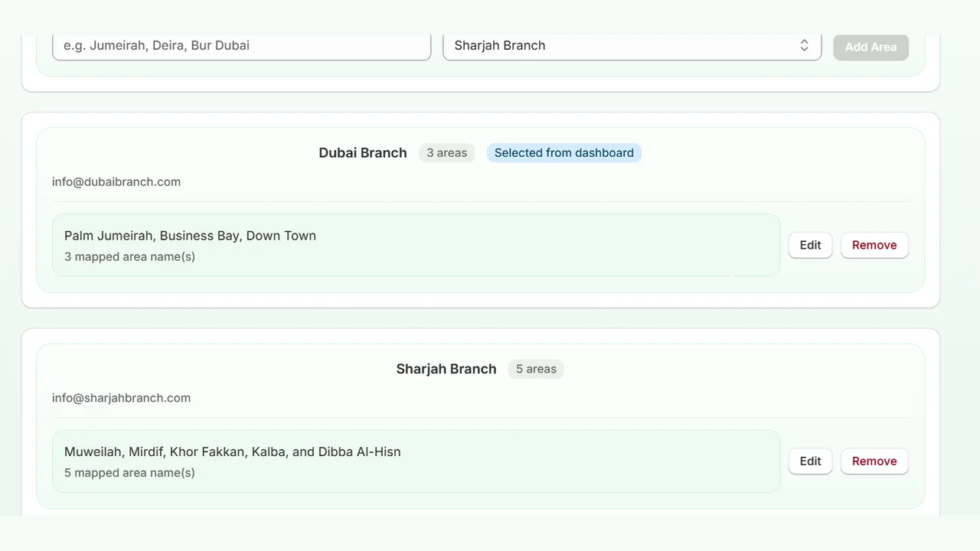980x551 pixels.
Task: Click '5 mapped area name(s)' label
Action: point(129,472)
